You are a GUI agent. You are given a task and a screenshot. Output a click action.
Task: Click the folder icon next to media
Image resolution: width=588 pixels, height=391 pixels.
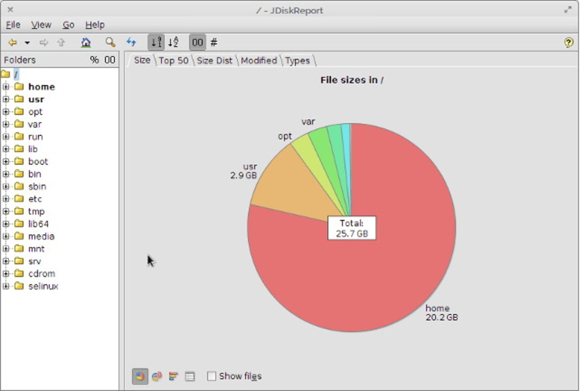click(x=19, y=236)
